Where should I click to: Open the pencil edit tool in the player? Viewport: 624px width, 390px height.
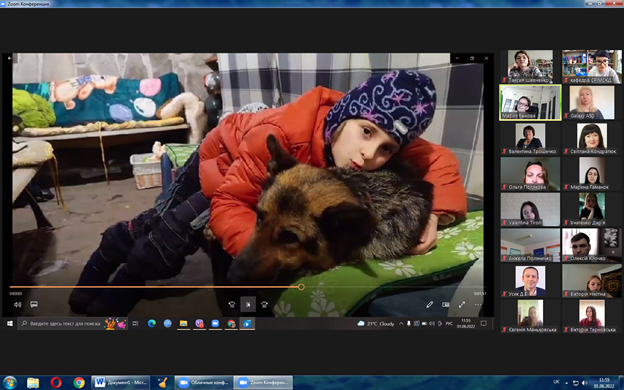429,304
